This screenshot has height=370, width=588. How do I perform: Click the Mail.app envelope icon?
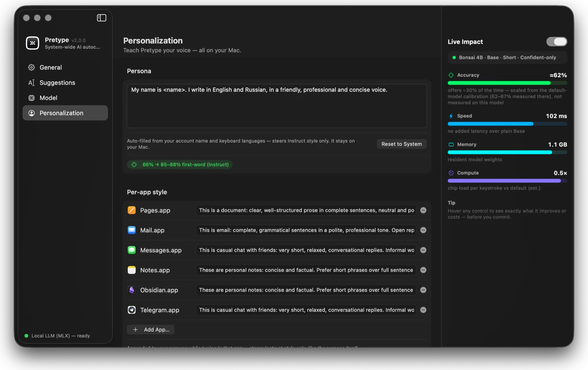131,230
